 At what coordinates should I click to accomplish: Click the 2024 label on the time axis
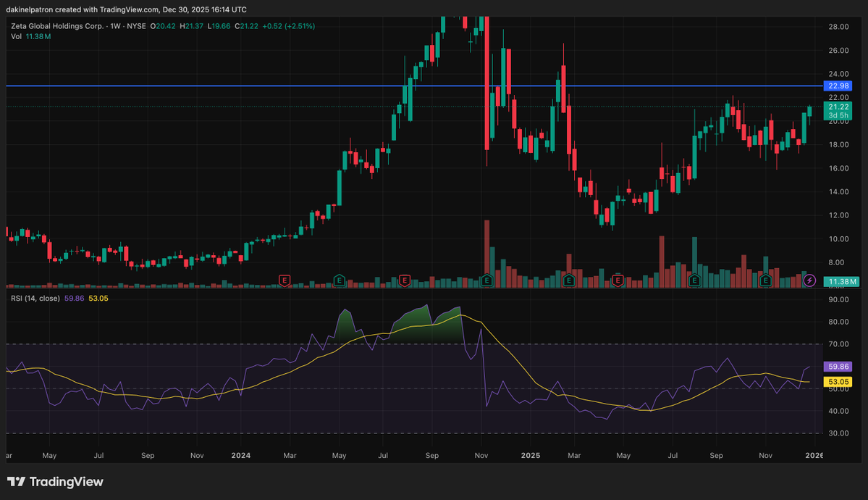tap(241, 456)
